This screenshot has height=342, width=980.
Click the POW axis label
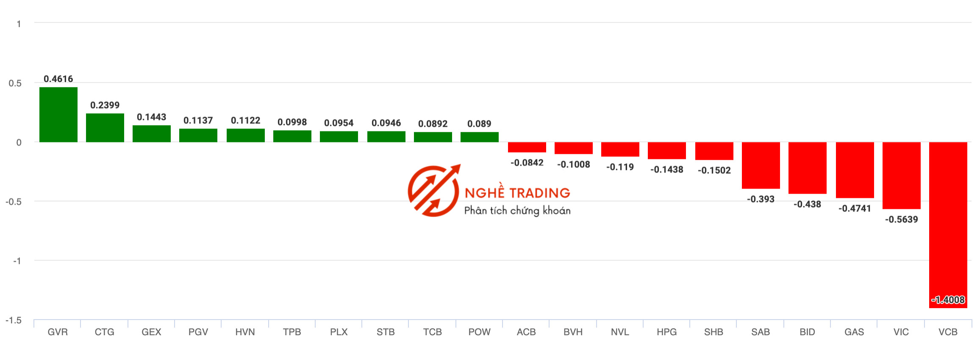tap(480, 332)
